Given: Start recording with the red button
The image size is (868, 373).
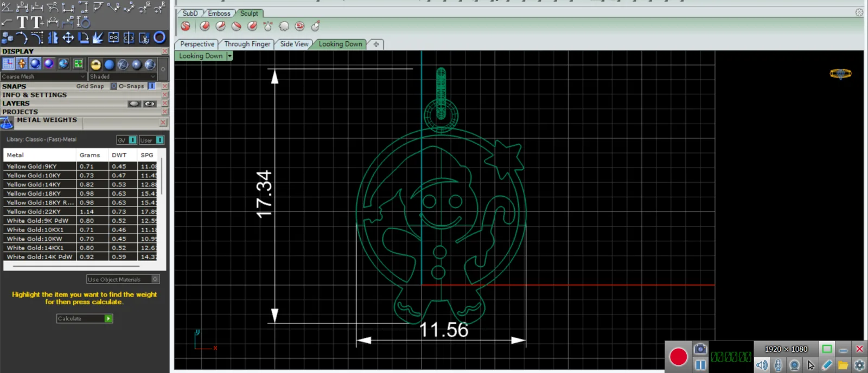Looking at the screenshot, I should point(678,357).
